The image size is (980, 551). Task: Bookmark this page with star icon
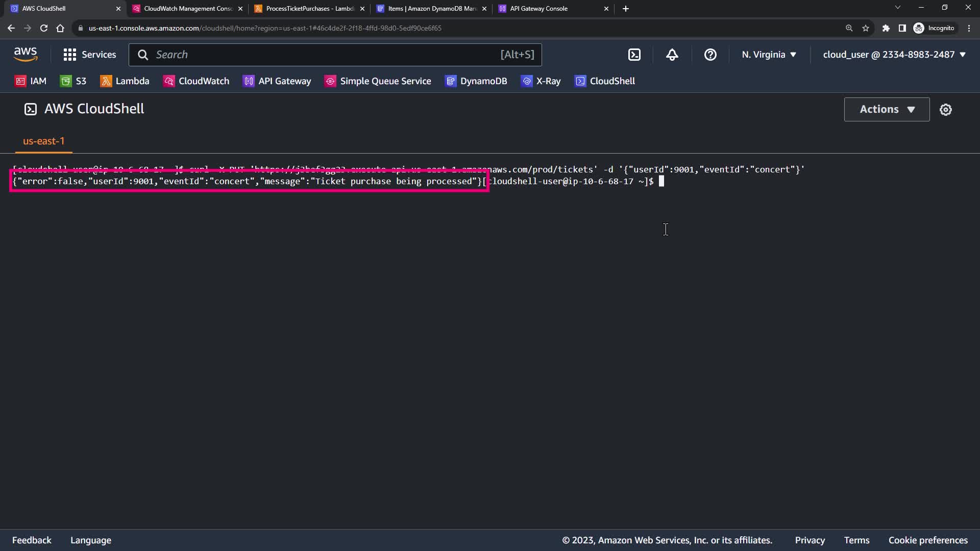coord(865,28)
